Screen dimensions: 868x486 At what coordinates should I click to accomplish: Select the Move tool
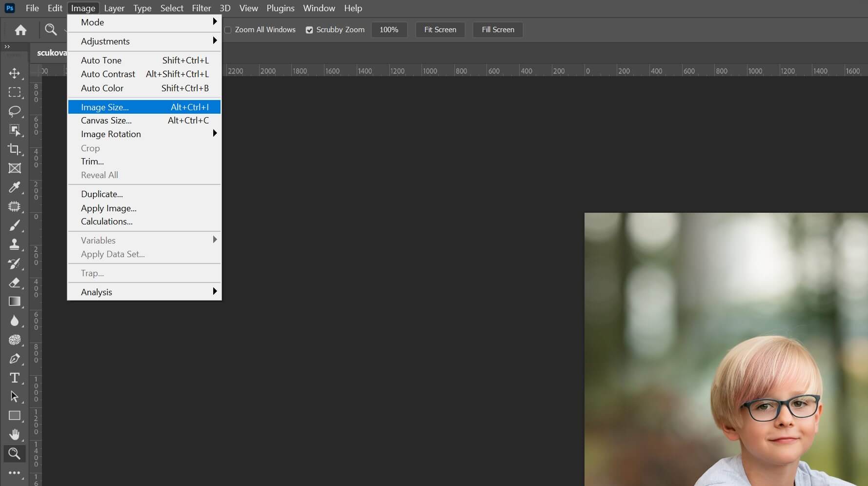point(15,74)
